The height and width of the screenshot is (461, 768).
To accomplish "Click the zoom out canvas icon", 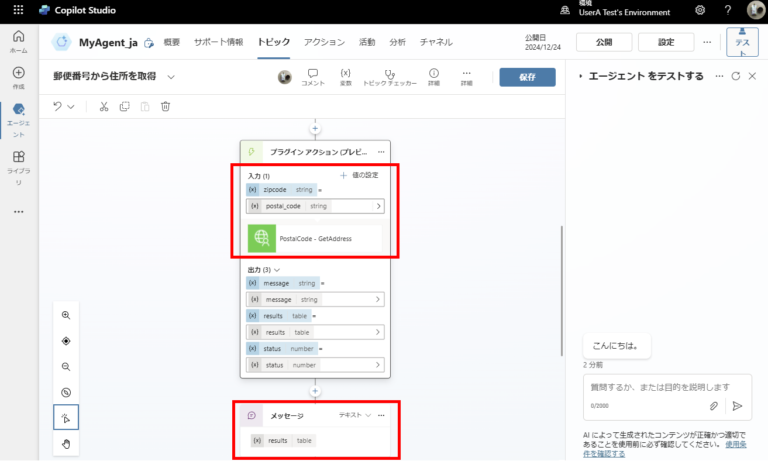I will 66,367.
